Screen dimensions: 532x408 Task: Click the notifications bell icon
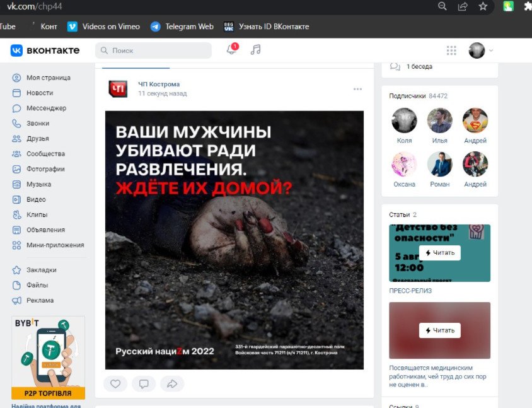pos(232,50)
